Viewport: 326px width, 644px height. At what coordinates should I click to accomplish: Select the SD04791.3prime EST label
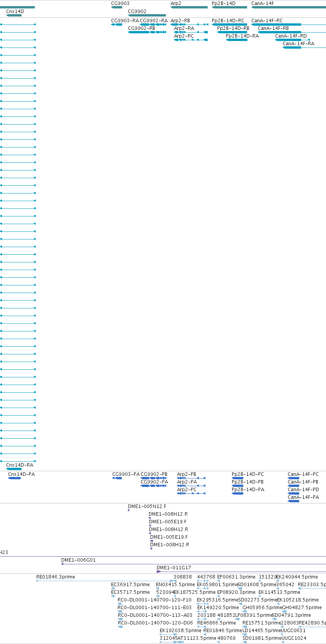(x=292, y=615)
